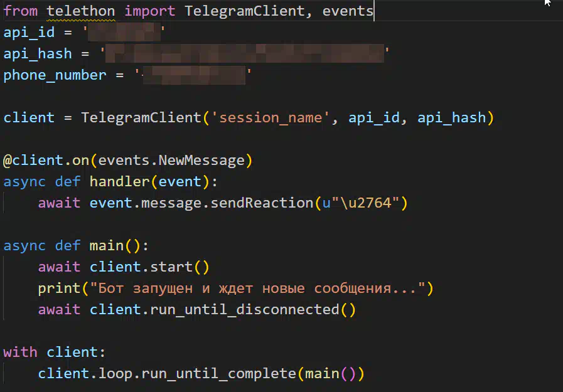The width and height of the screenshot is (563, 392).
Task: Click 'run_until_complete' method call
Action: tap(218, 374)
